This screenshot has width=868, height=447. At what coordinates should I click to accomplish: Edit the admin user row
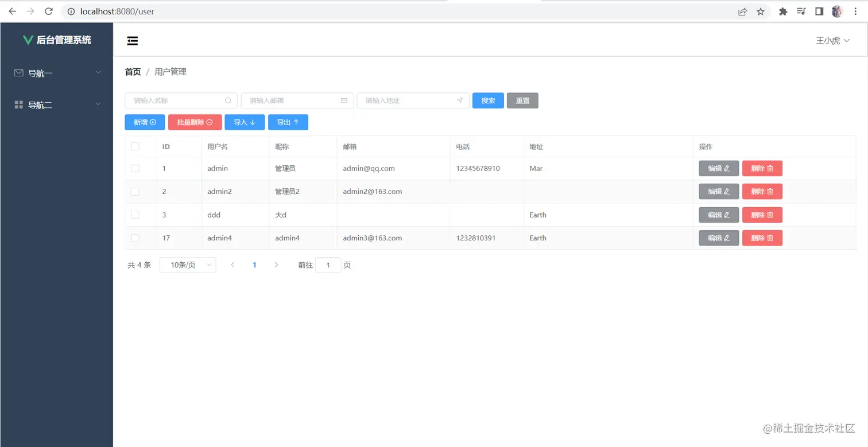(x=719, y=169)
